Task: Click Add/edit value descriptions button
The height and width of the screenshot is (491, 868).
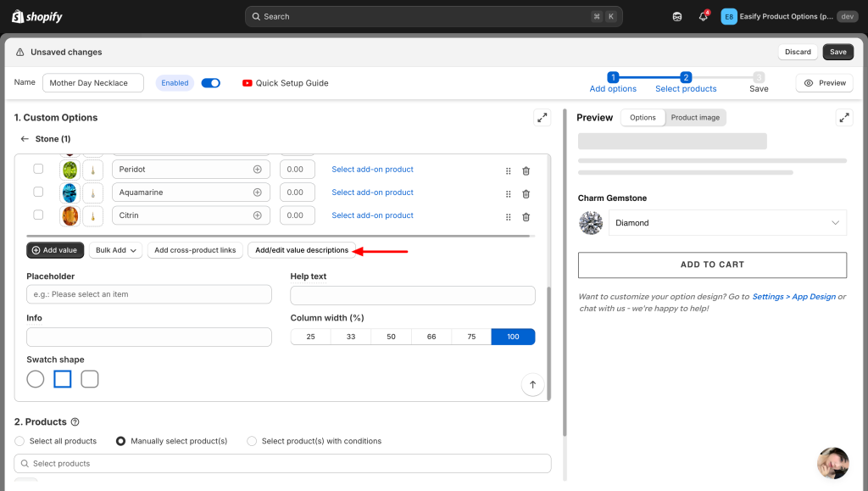Action: (x=302, y=250)
